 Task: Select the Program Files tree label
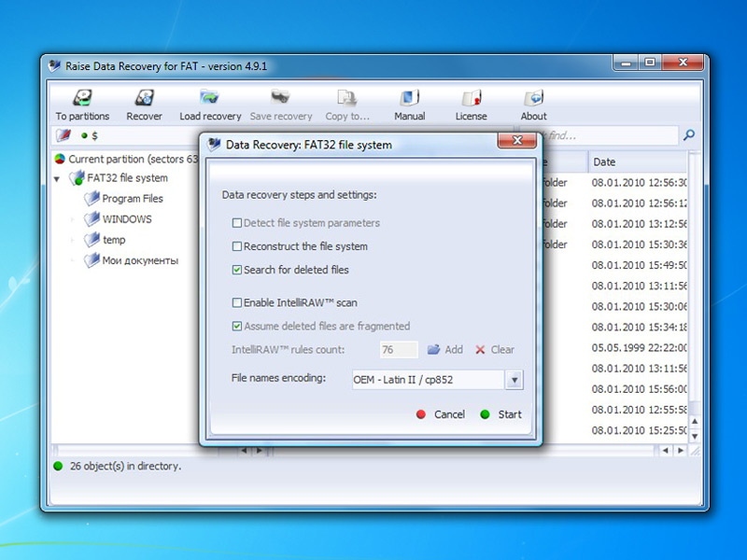(x=133, y=199)
